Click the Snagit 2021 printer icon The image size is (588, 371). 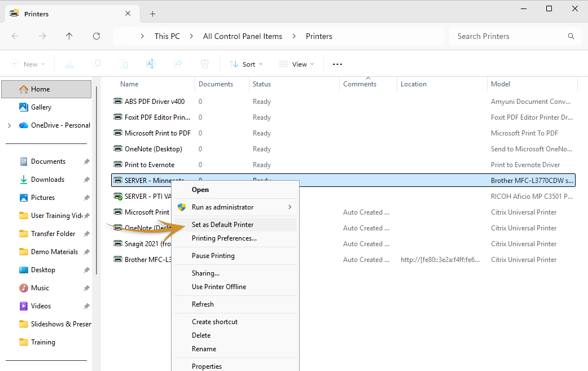click(x=118, y=243)
